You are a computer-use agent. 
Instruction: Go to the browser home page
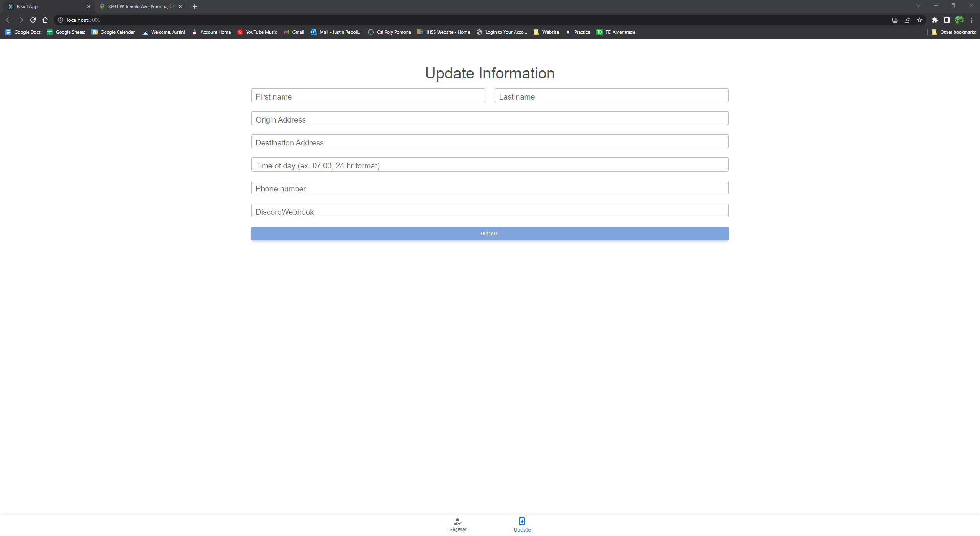45,20
